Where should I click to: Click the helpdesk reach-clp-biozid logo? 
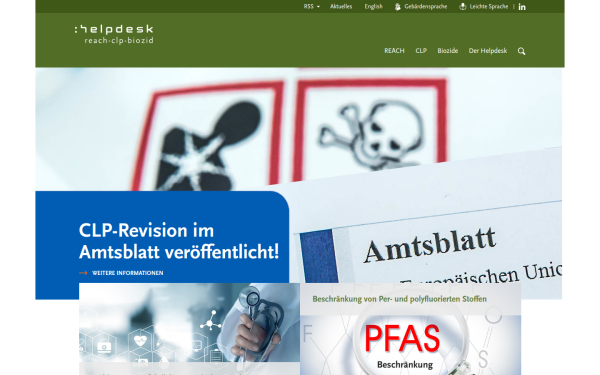point(114,35)
